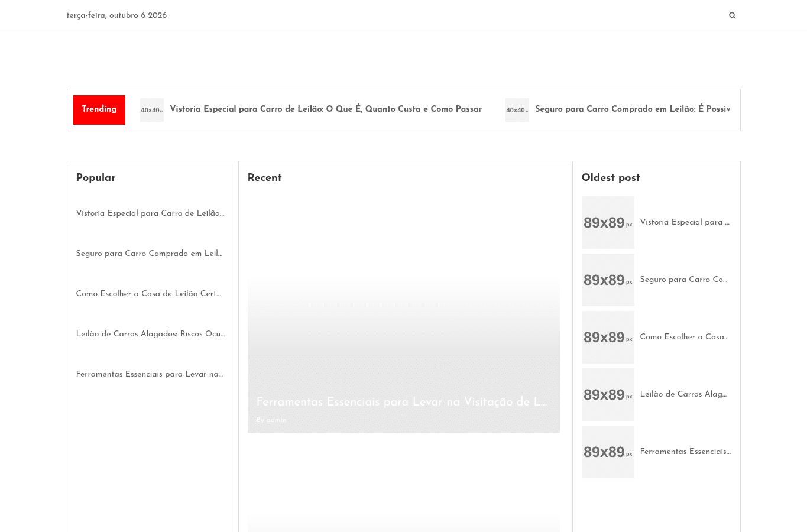
Task: Click Oldest post thumbnail for 'Como Escolher a Casa'
Action: [x=608, y=337]
